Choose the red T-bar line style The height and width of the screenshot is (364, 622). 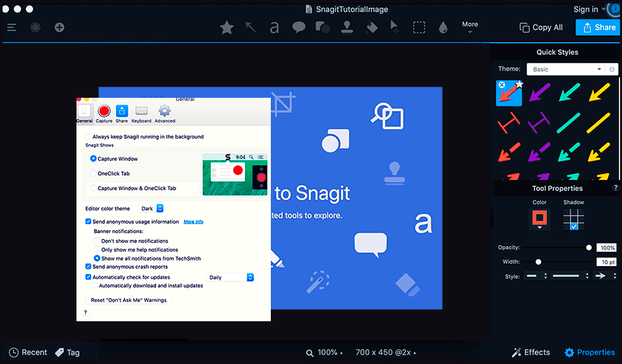pos(509,122)
